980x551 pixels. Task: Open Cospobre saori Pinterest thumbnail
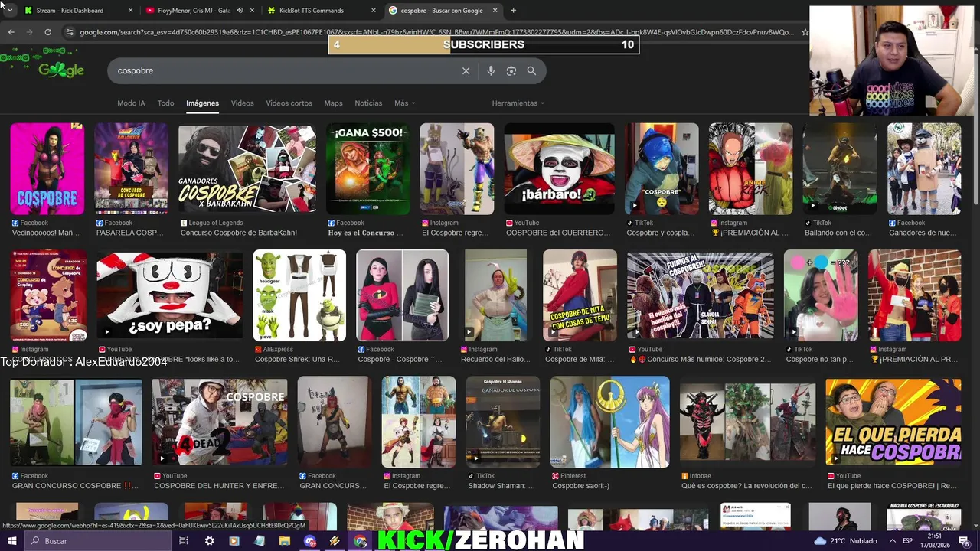coord(609,422)
